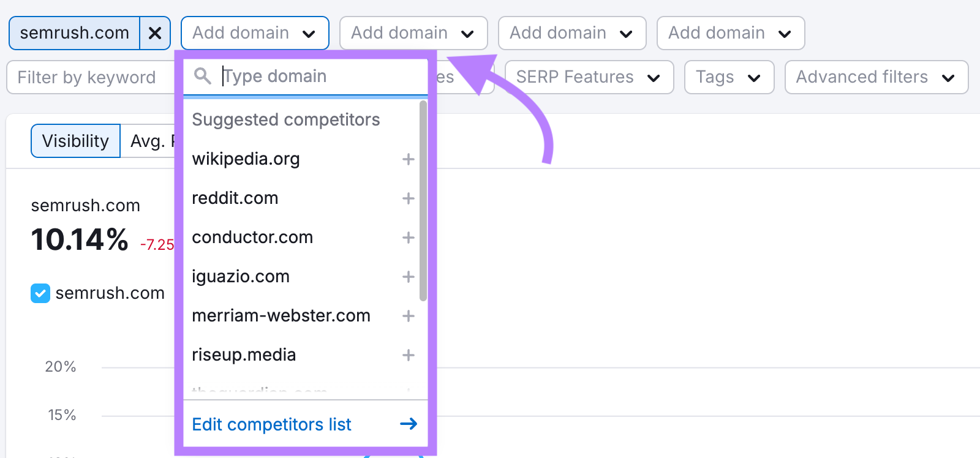
Task: Click the suggested competitors list scrollbar
Action: click(423, 202)
